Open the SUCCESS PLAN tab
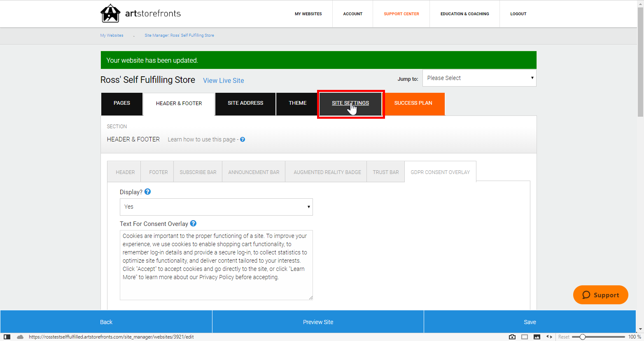This screenshot has height=341, width=644. point(413,103)
